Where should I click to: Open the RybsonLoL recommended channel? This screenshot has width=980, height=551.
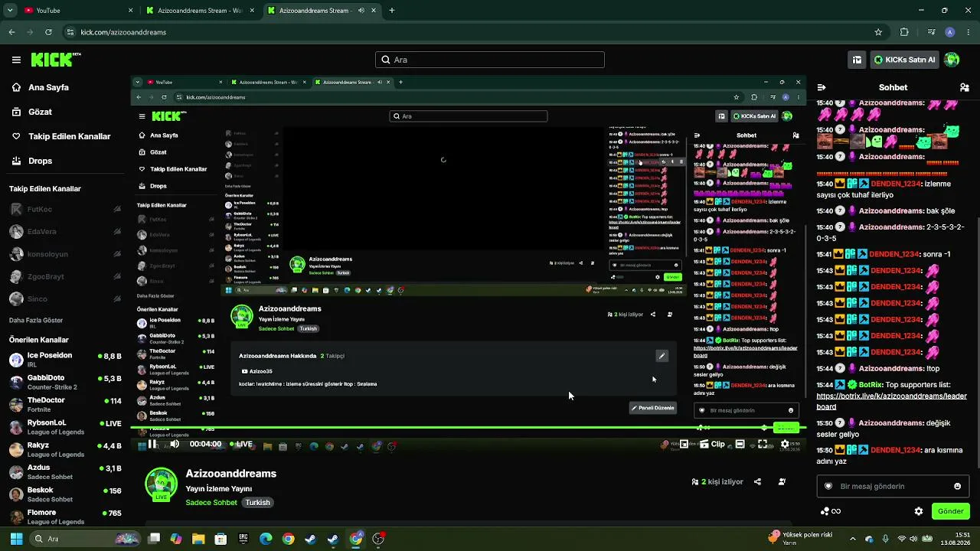[x=65, y=427]
